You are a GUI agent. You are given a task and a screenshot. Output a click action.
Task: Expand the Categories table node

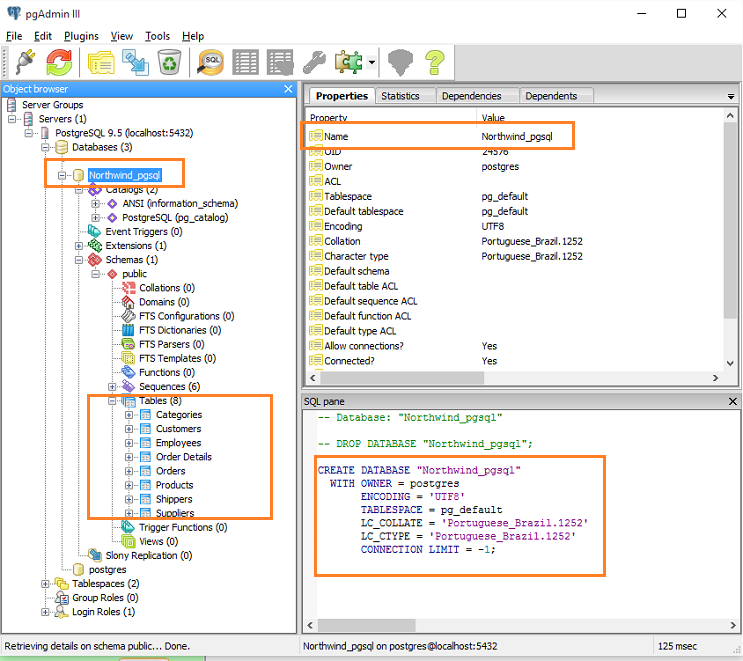128,415
